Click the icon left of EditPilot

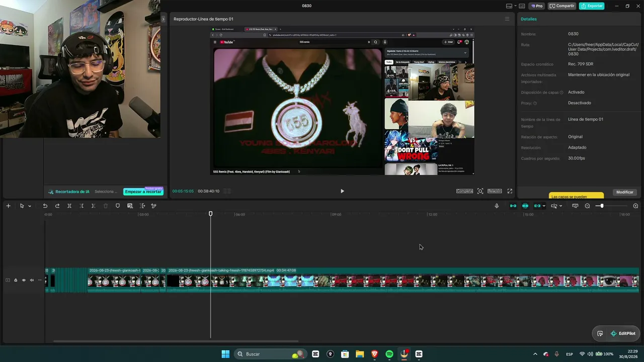coord(600,333)
